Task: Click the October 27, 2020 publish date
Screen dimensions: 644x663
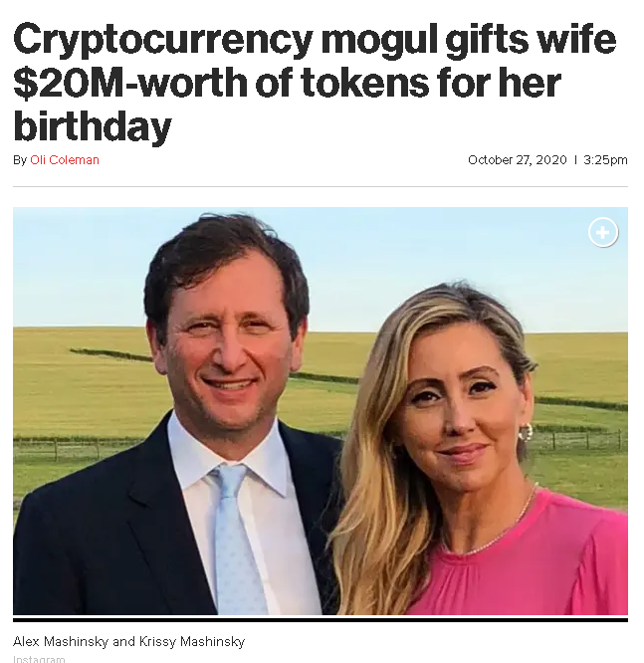Action: (518, 160)
